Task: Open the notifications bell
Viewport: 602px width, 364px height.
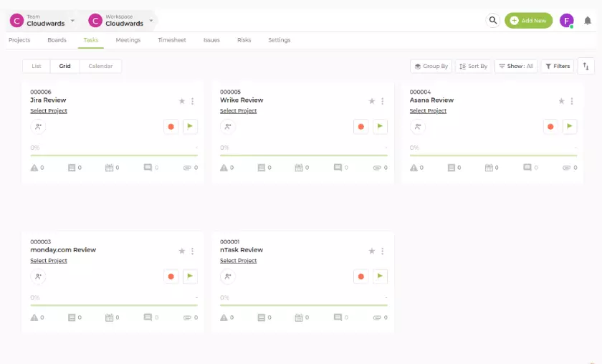Action: [x=588, y=21]
